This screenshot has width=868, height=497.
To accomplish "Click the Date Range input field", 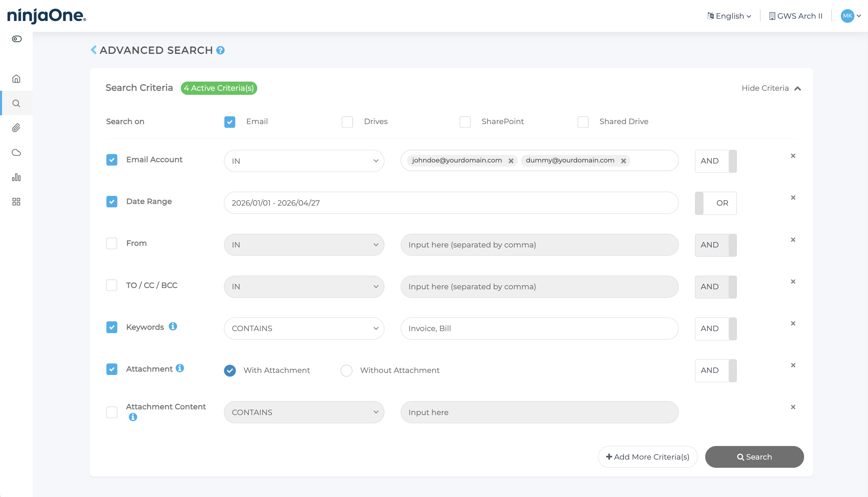I will [451, 203].
